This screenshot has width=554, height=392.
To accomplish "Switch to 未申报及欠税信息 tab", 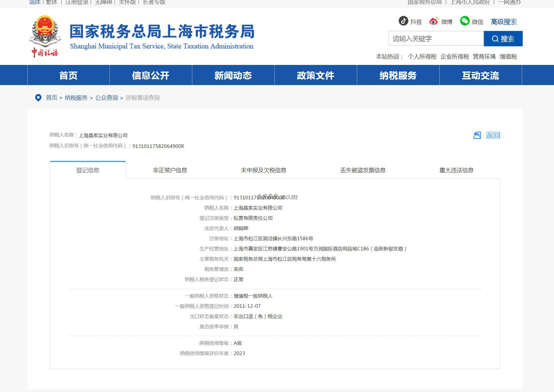I will tap(264, 170).
